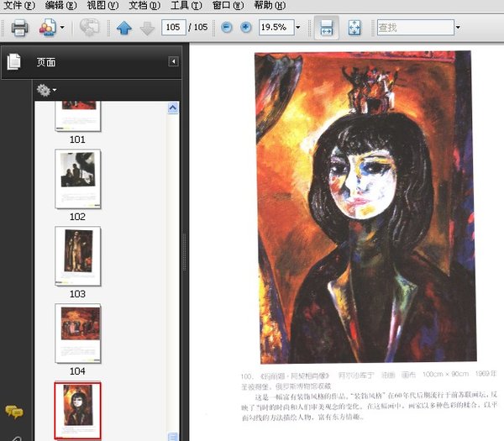Click the greyed-out review comment icon
The width and height of the screenshot is (504, 441).
click(89, 27)
